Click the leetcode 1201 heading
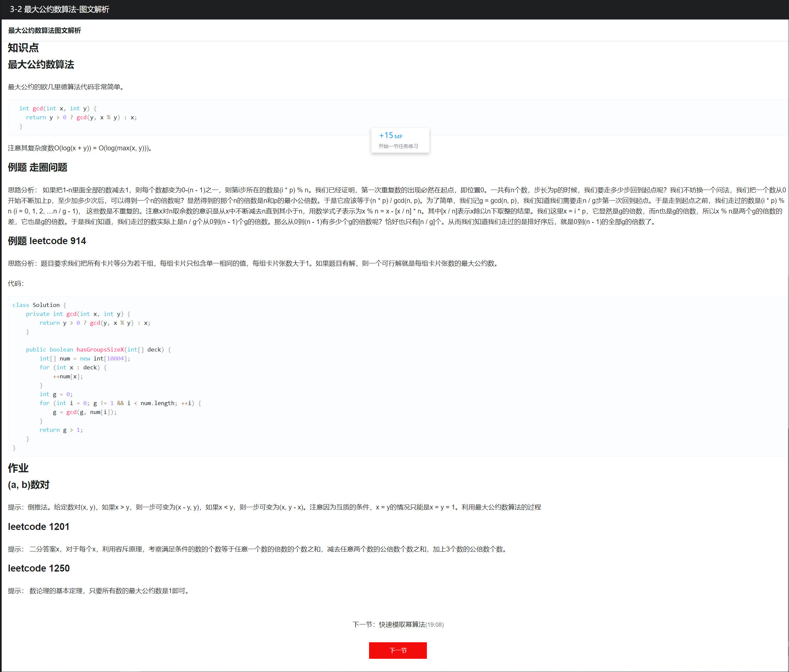Image resolution: width=789 pixels, height=672 pixels. click(38, 527)
